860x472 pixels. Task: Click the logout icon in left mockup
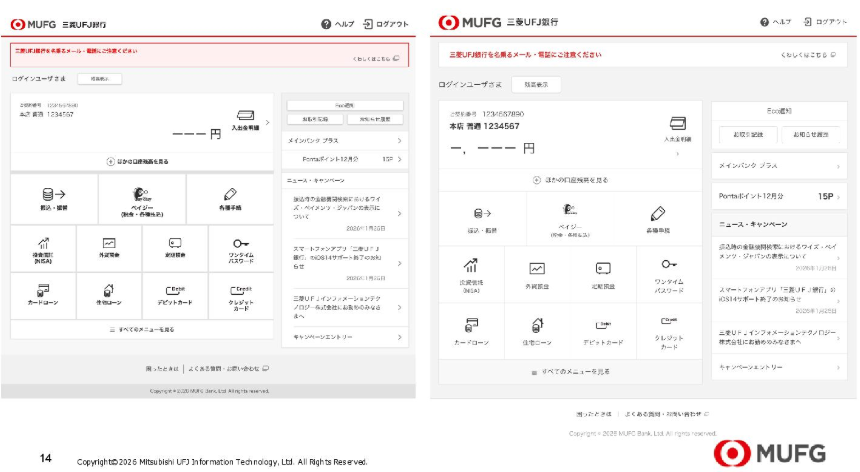pyautogui.click(x=368, y=24)
